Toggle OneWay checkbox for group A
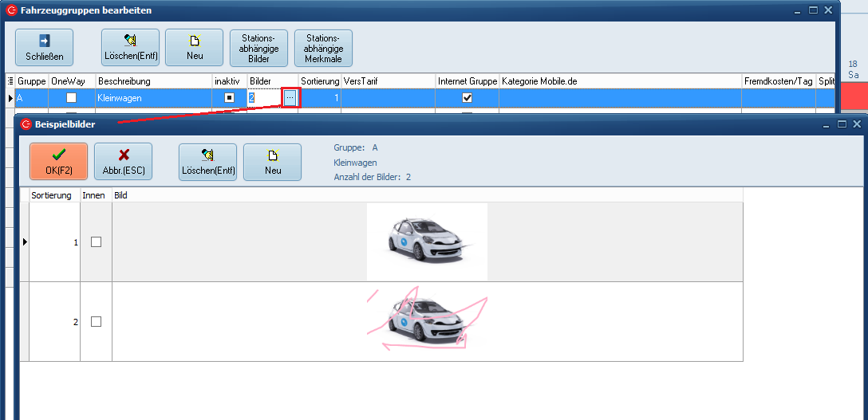The width and height of the screenshot is (868, 420). tap(72, 97)
